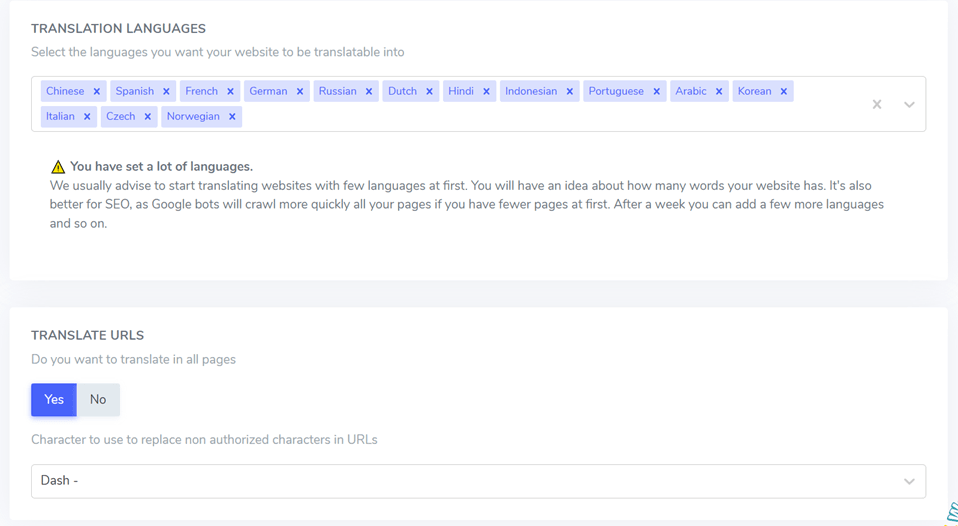Open the Dash character replacement dropdown
The image size is (958, 526).
pos(478,481)
